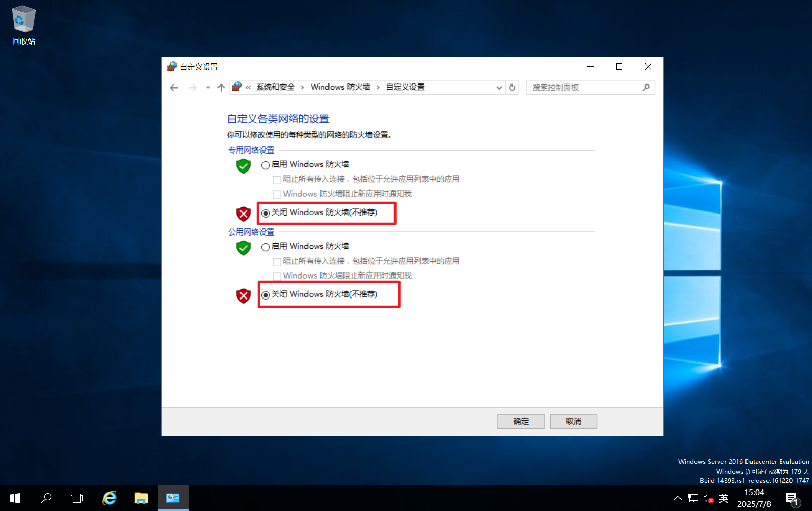Launch Internet Explorer from taskbar

[x=109, y=498]
